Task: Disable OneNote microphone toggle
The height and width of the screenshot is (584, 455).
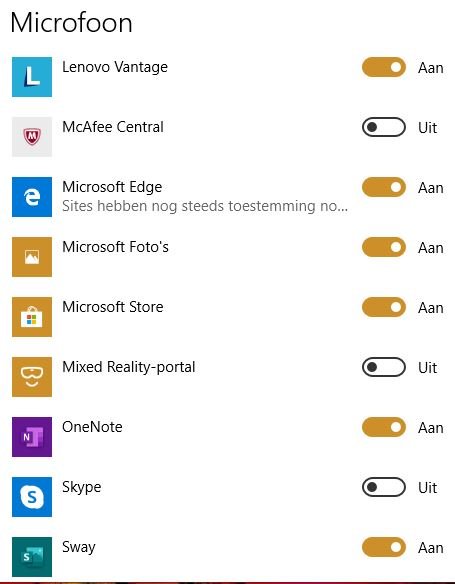Action: point(384,427)
